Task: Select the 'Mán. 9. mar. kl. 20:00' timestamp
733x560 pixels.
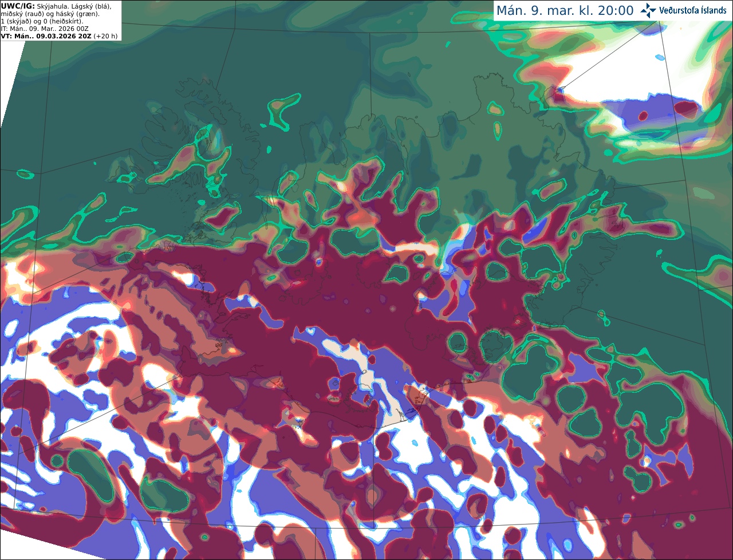Action: [565, 11]
